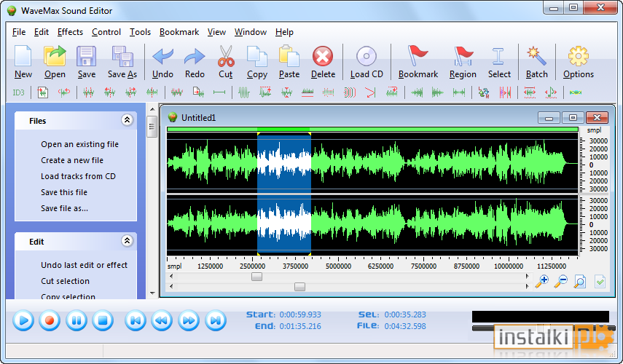
Task: Add a bookmark with the Bookmark flag icon
Action: click(418, 56)
